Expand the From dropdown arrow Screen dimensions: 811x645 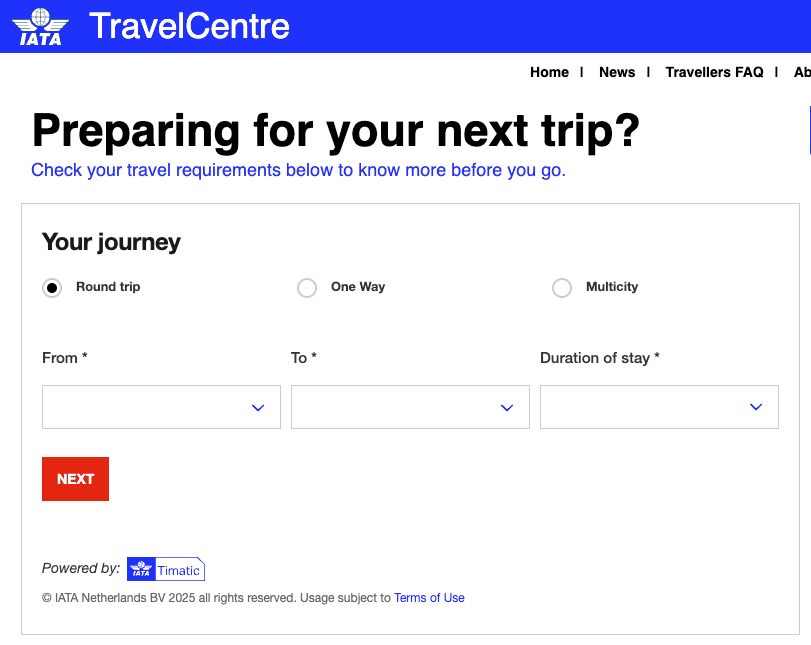(x=258, y=407)
